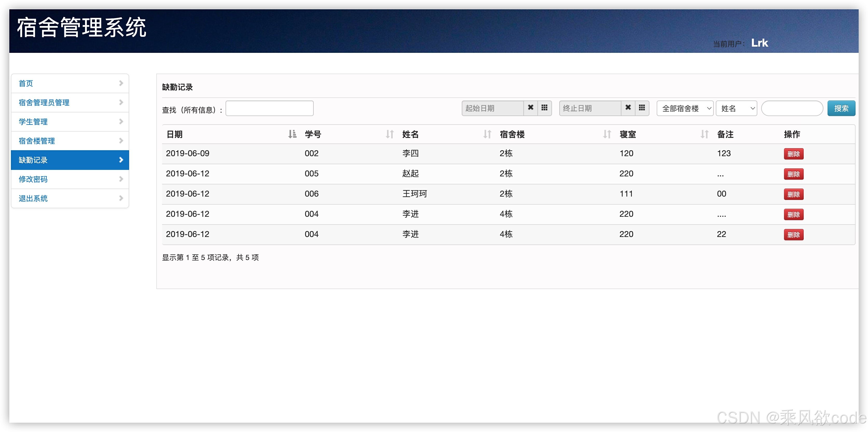Click the 起始日期 date input field
The width and height of the screenshot is (868, 432).
click(x=492, y=109)
